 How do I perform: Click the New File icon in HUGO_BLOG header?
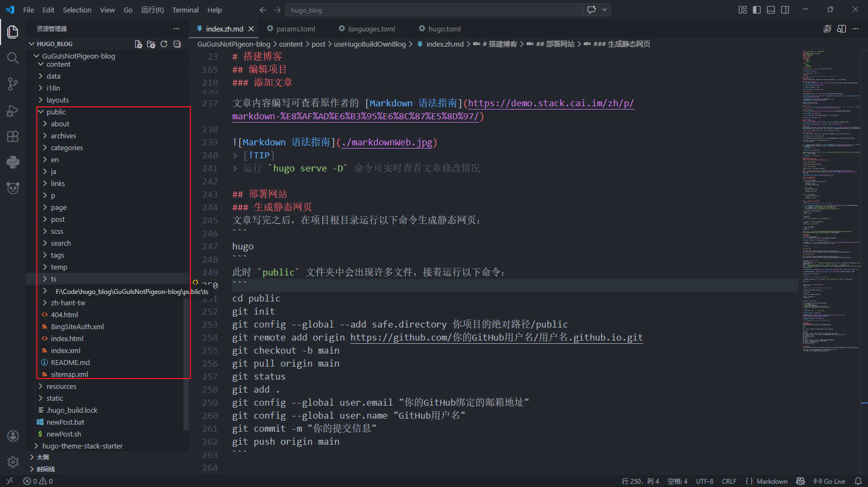(138, 44)
